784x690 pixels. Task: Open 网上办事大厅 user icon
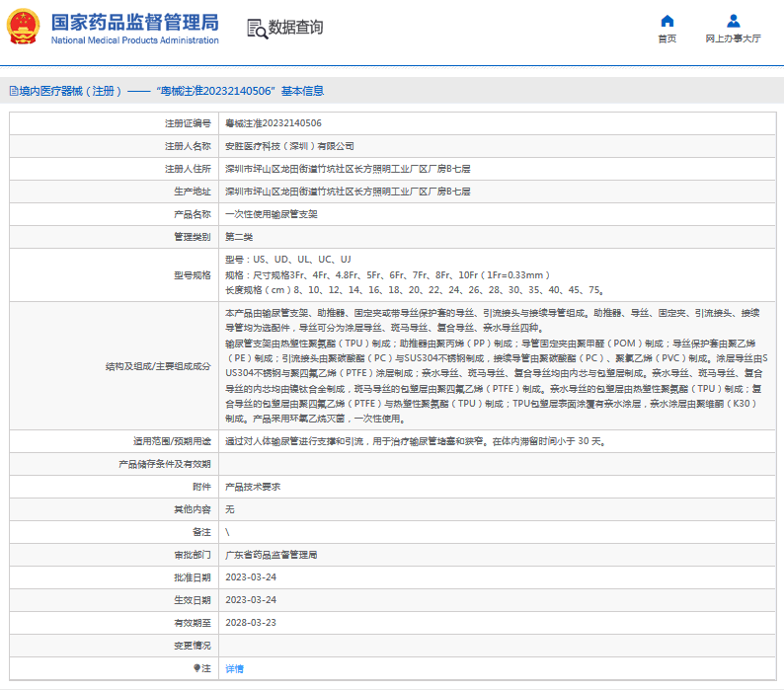pos(733,21)
